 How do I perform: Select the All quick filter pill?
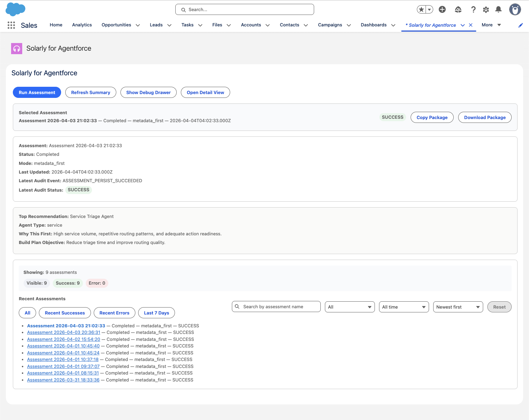click(x=27, y=313)
